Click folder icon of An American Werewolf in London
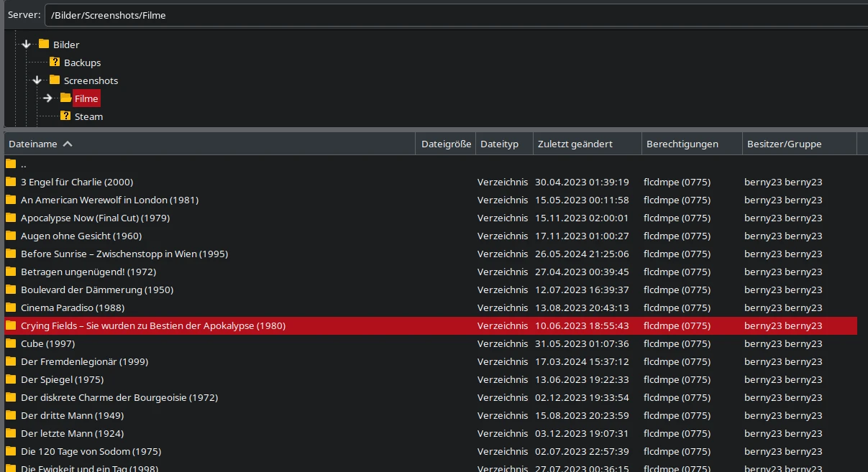 11,200
